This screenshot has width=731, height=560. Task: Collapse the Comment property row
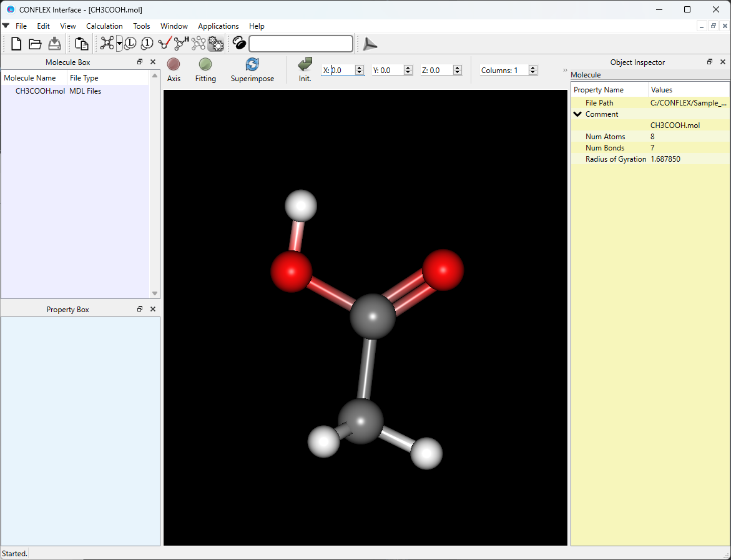577,114
